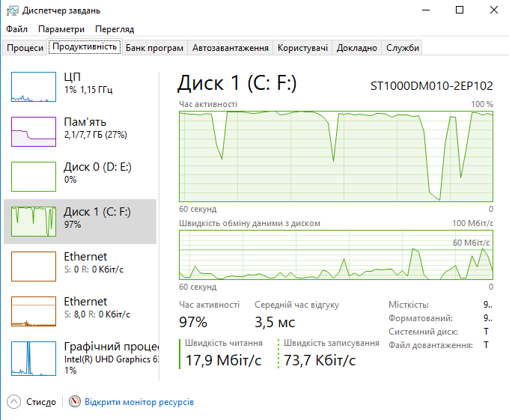The height and width of the screenshot is (420, 509).
Task: Open the second Ethernet adapter with S: 8,0
Action: pyautogui.click(x=80, y=311)
